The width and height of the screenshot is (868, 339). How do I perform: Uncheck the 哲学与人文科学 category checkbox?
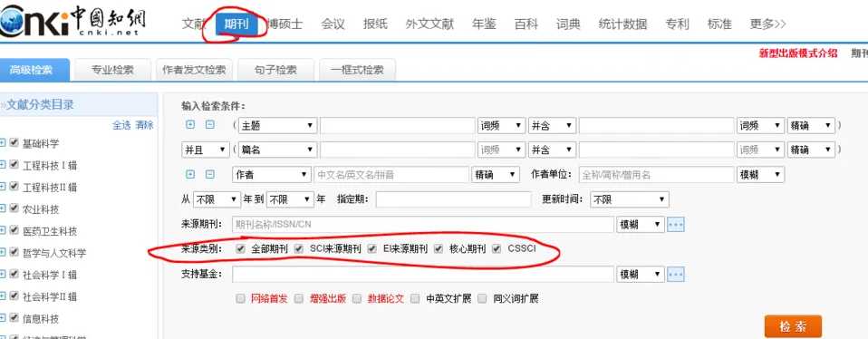14,252
